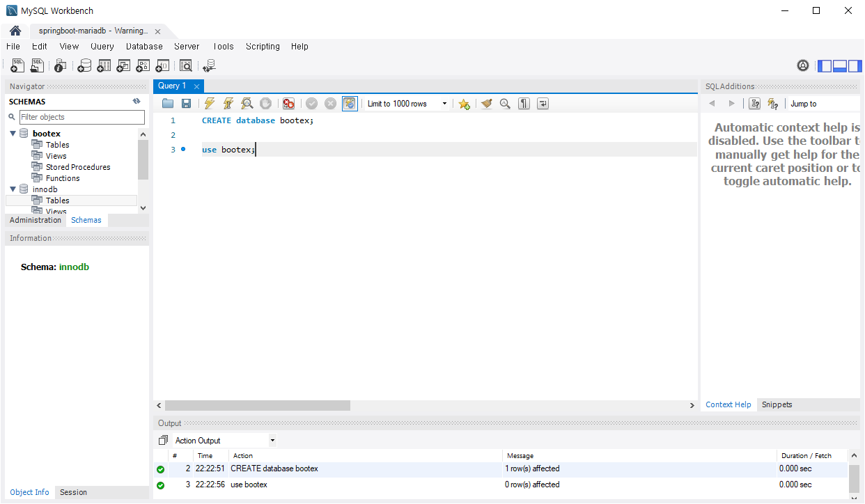
Task: Refresh the schemas list in Navigator
Action: click(137, 102)
